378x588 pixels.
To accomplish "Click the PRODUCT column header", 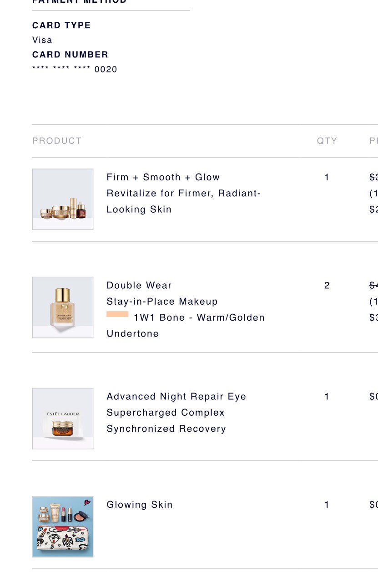I will [x=57, y=141].
